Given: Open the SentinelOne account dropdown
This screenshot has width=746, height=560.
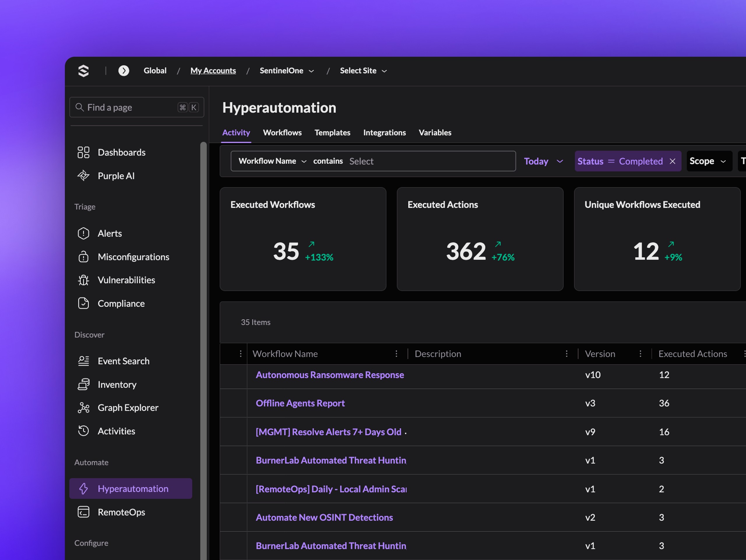Looking at the screenshot, I should (x=287, y=71).
